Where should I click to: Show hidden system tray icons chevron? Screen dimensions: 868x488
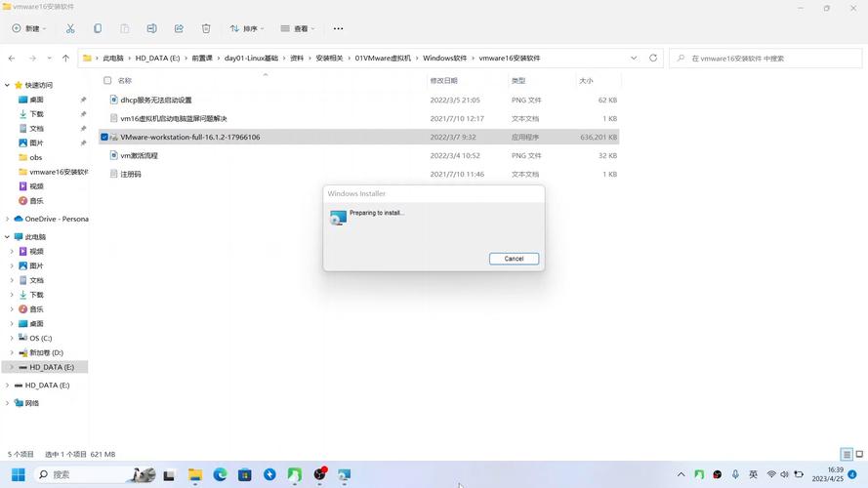(681, 474)
